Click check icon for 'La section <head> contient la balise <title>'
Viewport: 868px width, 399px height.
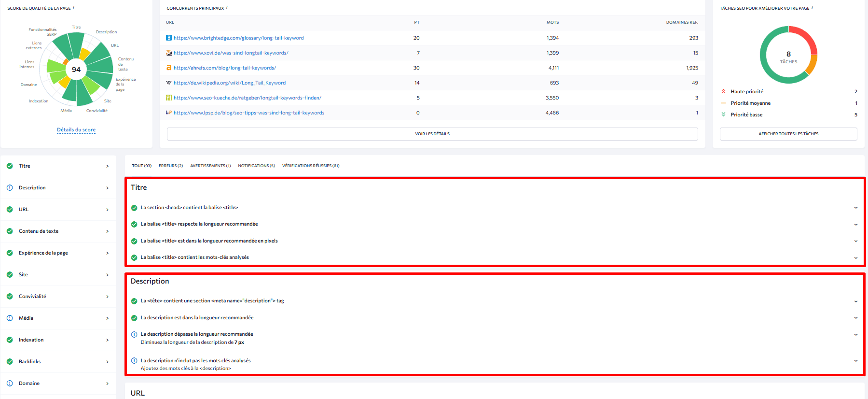click(x=134, y=208)
